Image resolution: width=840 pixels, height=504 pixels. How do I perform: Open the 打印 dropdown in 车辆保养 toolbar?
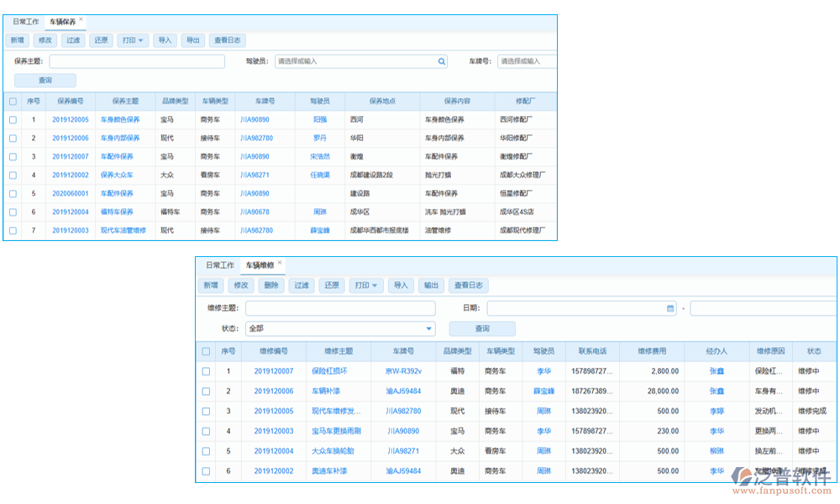coord(132,39)
